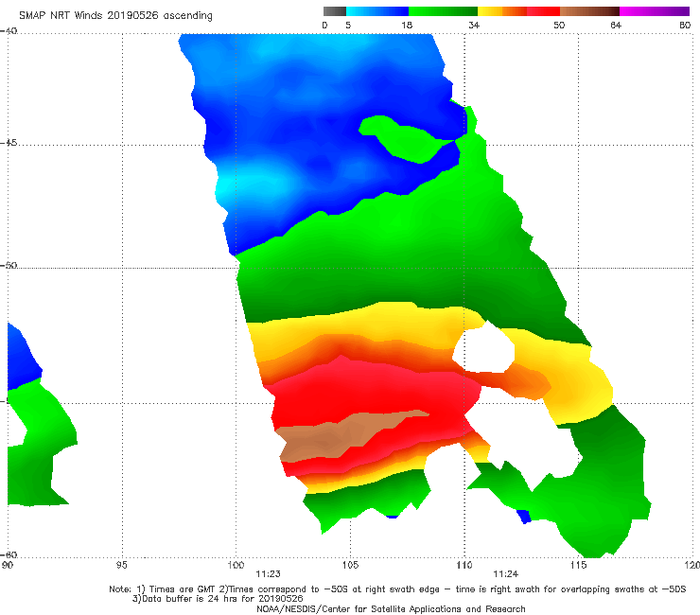Click the colorbar label '50'
This screenshot has width=700, height=615.
[559, 25]
